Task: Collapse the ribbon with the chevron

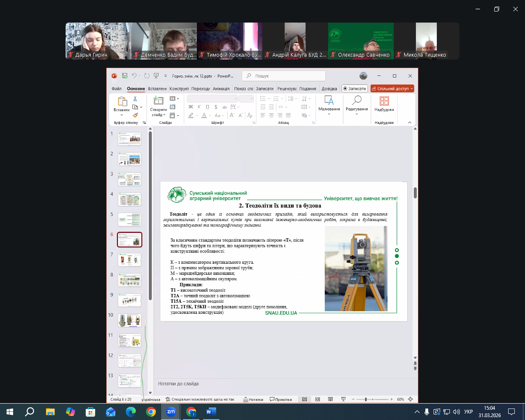Action: [x=409, y=123]
